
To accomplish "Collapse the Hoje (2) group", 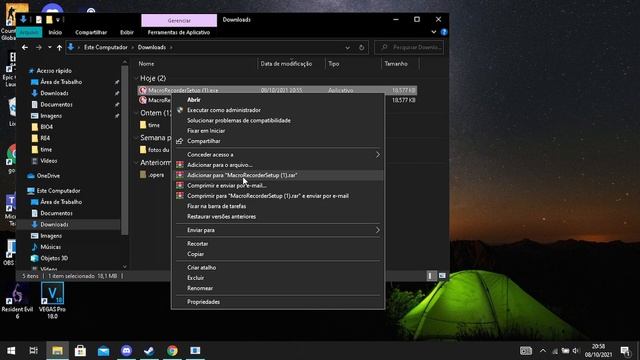I will pos(136,78).
